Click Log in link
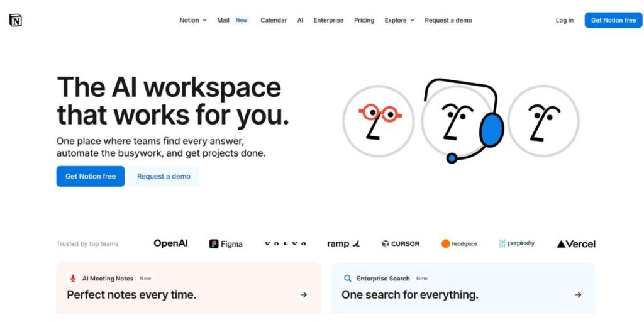The height and width of the screenshot is (322, 644). tap(564, 20)
